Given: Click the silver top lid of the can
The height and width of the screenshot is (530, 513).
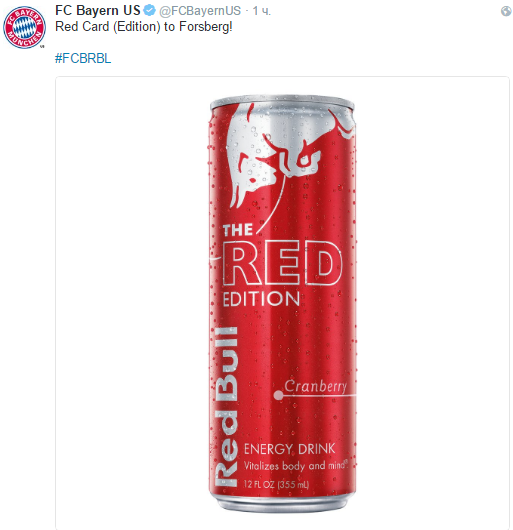Looking at the screenshot, I should point(282,102).
